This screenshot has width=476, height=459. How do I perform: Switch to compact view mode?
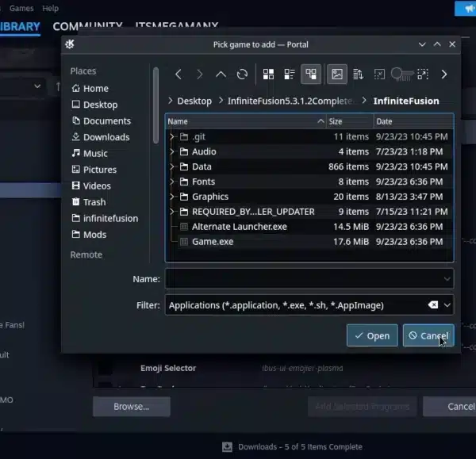click(290, 74)
